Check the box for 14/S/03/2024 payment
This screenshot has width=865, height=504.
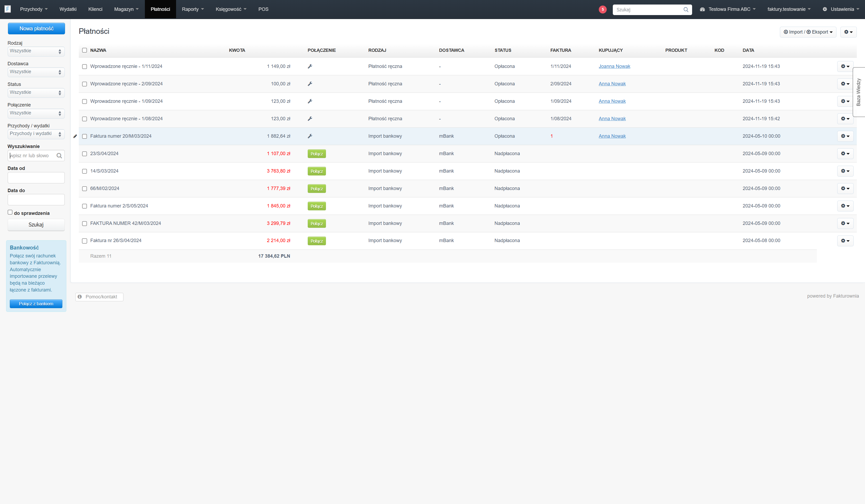tap(84, 171)
